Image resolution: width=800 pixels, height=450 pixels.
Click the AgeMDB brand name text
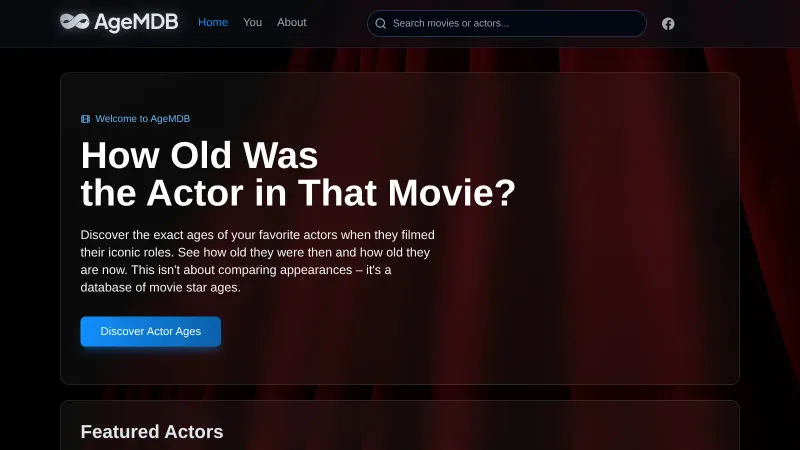coord(136,22)
